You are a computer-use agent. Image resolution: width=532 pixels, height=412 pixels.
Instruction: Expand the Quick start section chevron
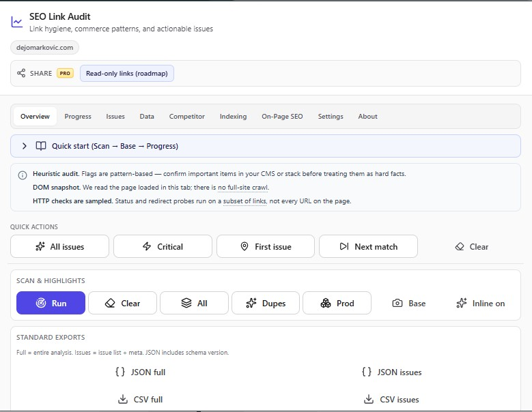click(x=25, y=146)
